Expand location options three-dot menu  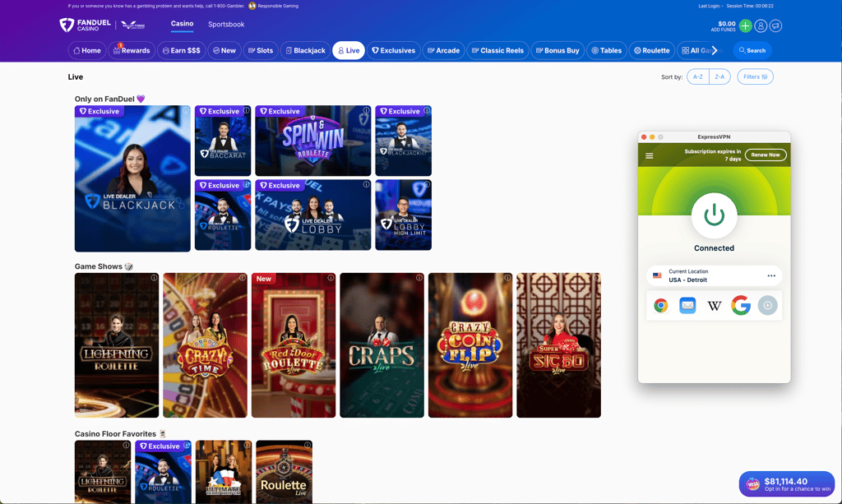[x=771, y=275]
